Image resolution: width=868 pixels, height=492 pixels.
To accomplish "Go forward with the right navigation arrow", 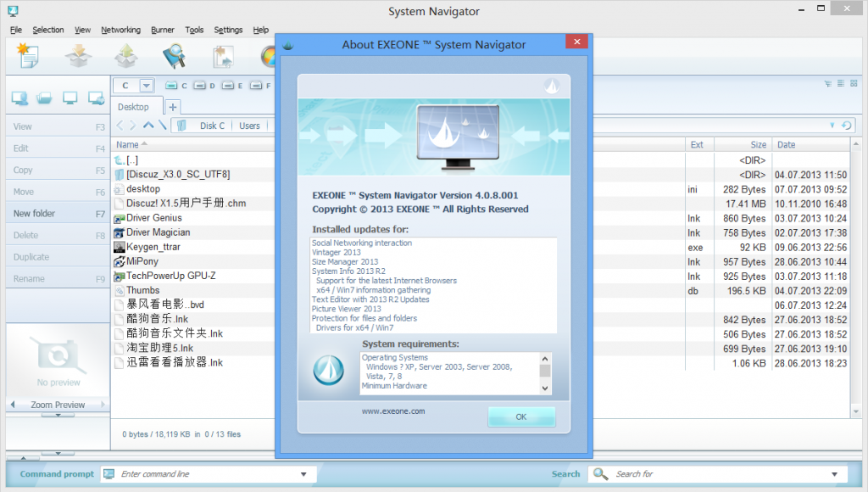I will point(133,126).
